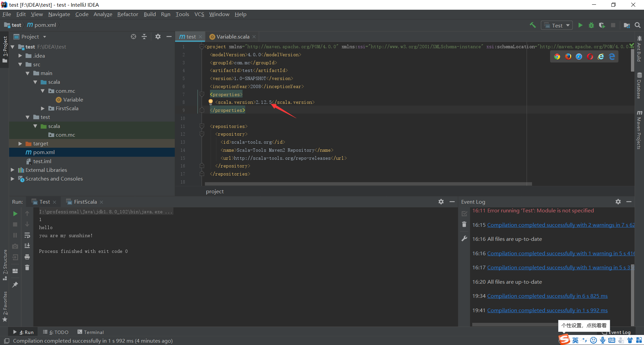
Task: Click Scroll from Source target icon
Action: [133, 37]
